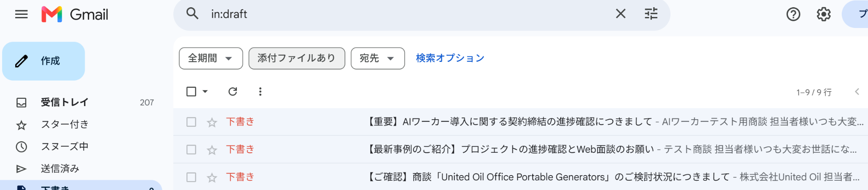Click the 作成 compose button
The image size is (868, 190).
coord(43,61)
